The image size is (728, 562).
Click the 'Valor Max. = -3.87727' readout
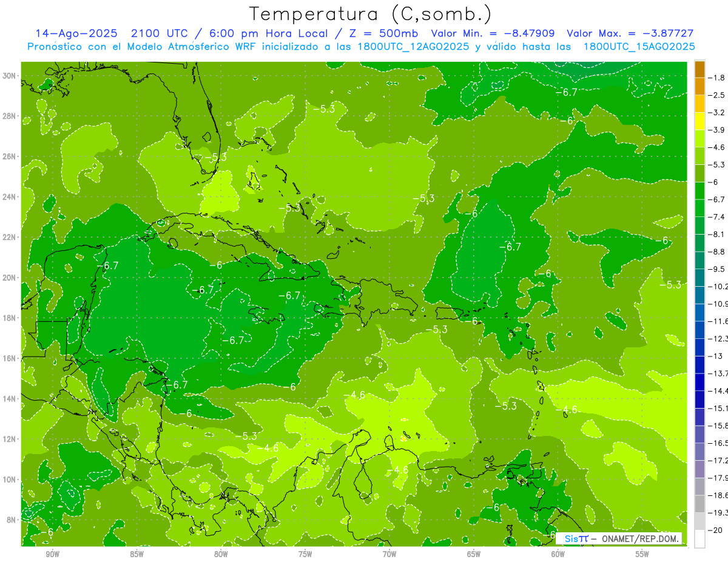pyautogui.click(x=630, y=34)
